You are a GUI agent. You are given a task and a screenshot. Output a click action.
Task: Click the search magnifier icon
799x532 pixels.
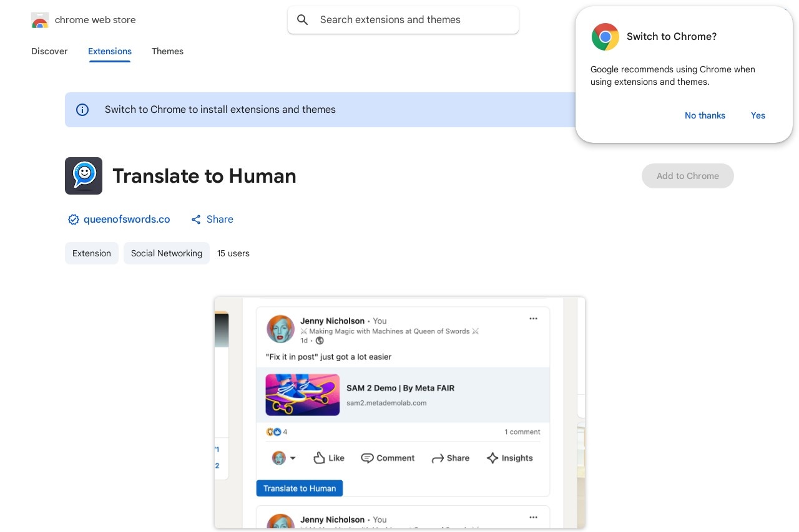(303, 20)
